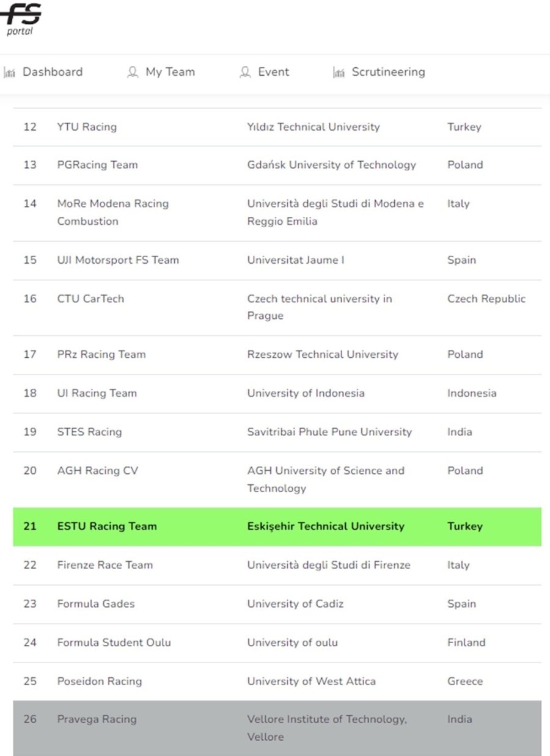Click the Firenze Race Team name

click(x=105, y=565)
